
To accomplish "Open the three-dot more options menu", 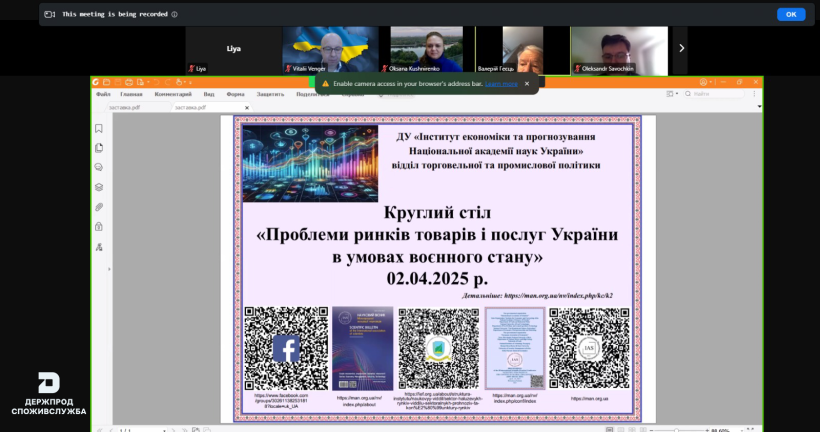I will point(754,94).
